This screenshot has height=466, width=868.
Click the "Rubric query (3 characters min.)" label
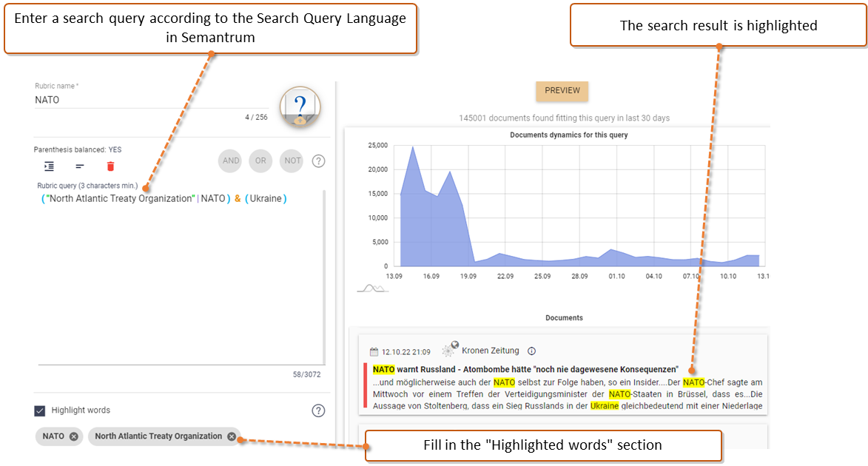(87, 186)
